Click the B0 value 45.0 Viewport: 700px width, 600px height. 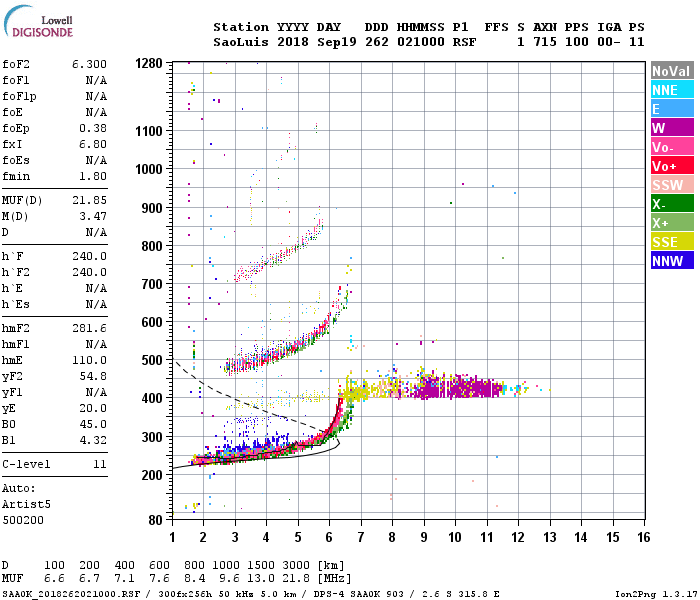[x=93, y=424]
